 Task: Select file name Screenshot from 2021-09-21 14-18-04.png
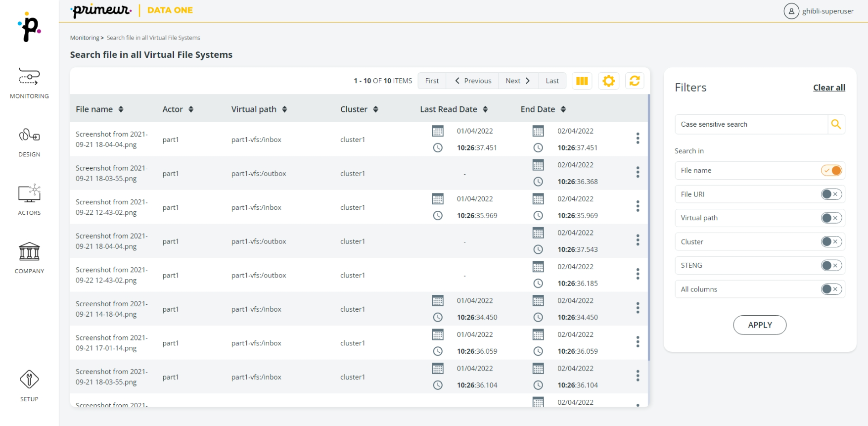(x=112, y=309)
